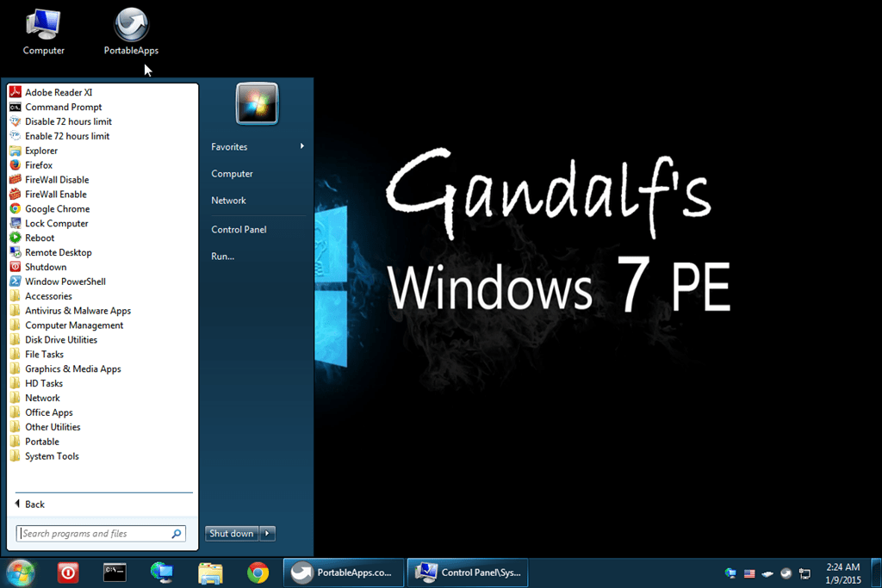The width and height of the screenshot is (882, 588).
Task: Open Google Chrome from the Start menu list
Action: tap(49, 209)
